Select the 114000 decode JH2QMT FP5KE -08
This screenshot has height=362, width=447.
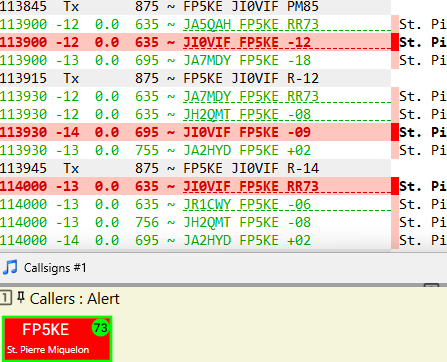click(195, 222)
